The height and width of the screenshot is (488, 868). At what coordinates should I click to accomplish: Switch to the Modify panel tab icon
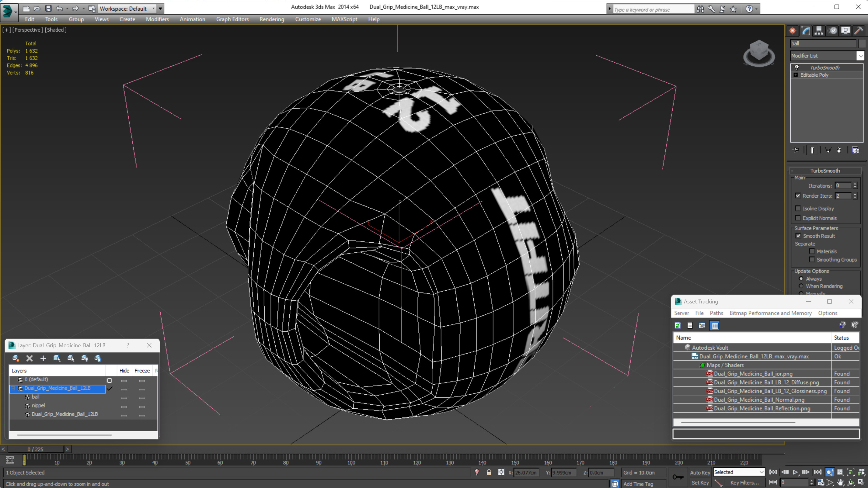pos(806,31)
